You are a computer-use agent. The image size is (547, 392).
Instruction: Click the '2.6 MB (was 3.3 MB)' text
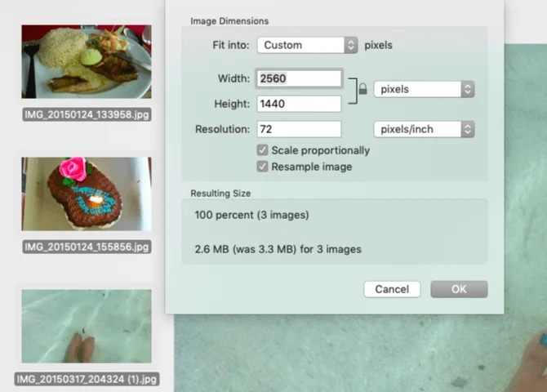[x=278, y=249]
